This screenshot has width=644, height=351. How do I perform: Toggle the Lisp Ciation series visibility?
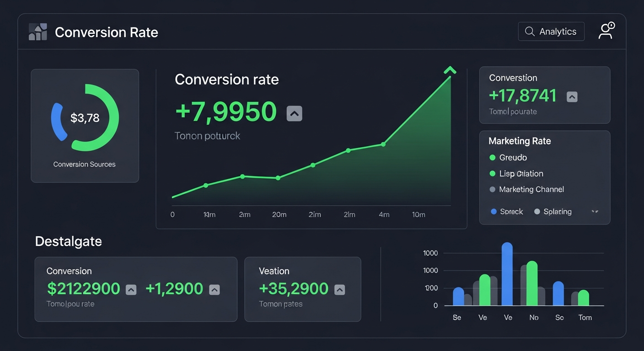(492, 173)
